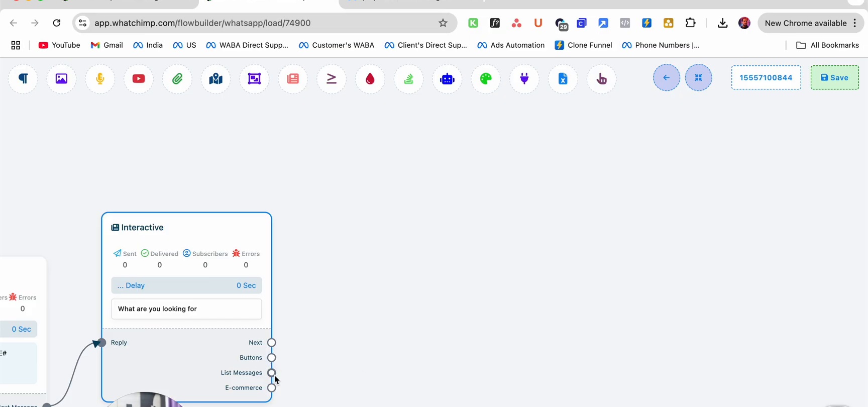The width and height of the screenshot is (868, 407).
Task: Add an Image block
Action: tap(61, 79)
